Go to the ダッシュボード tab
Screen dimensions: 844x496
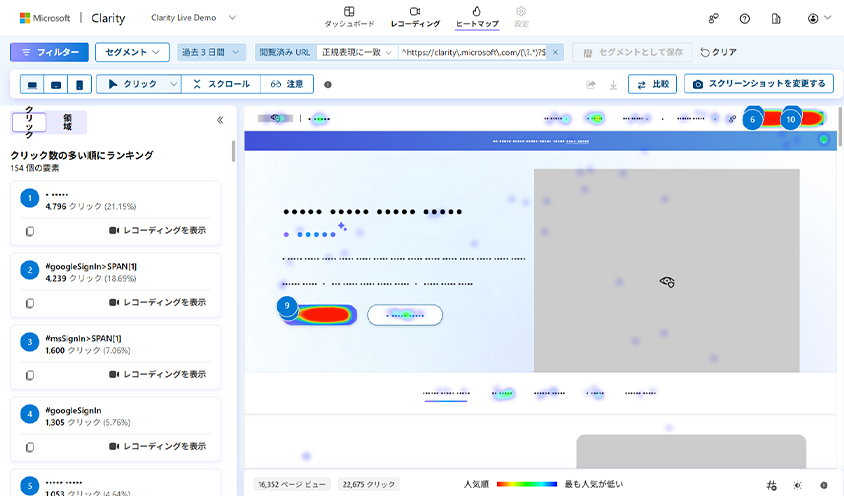click(x=349, y=17)
